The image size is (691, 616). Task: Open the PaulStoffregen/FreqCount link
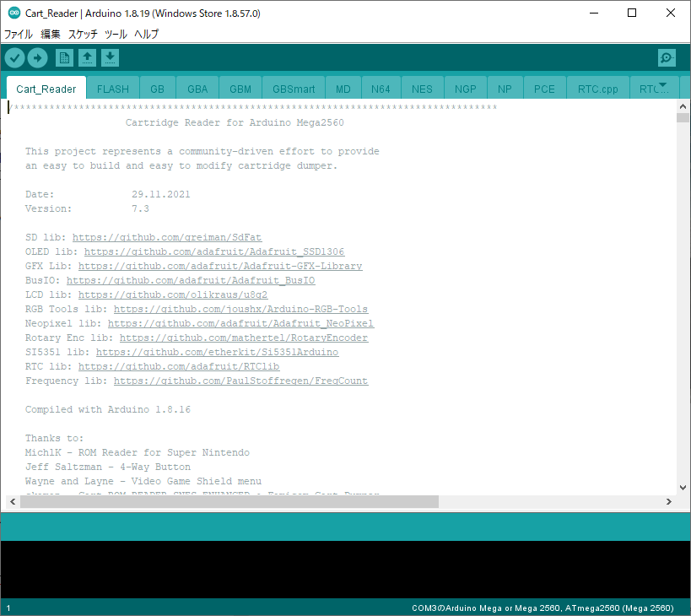click(240, 381)
